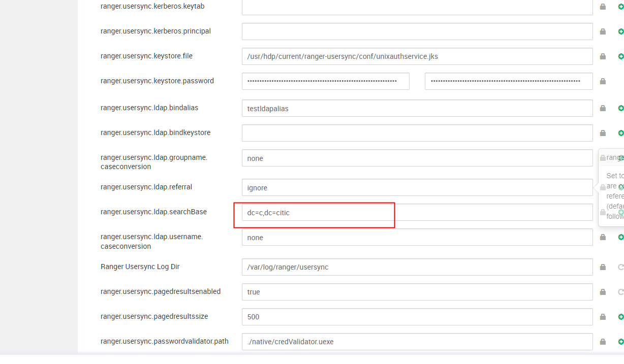Image resolution: width=624 pixels, height=364 pixels.
Task: Click green plus override icon for pagedresultssize
Action: (620, 317)
